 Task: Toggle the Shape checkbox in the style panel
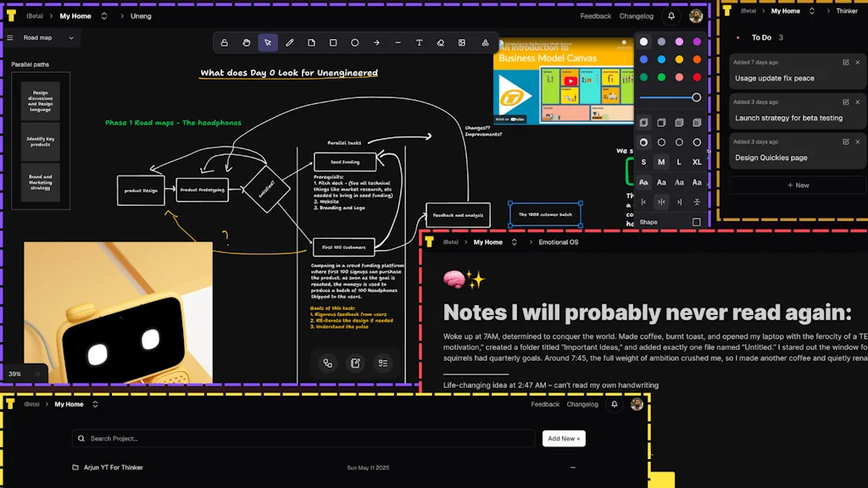coord(696,222)
